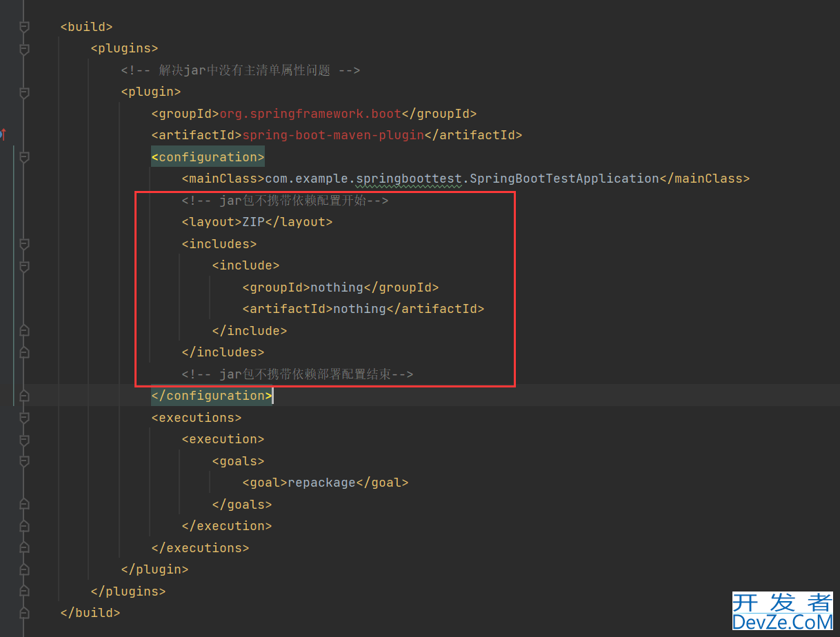Screen dimensions: 840x637
Task: Click the </executions> closing tag text
Action: [x=201, y=548]
